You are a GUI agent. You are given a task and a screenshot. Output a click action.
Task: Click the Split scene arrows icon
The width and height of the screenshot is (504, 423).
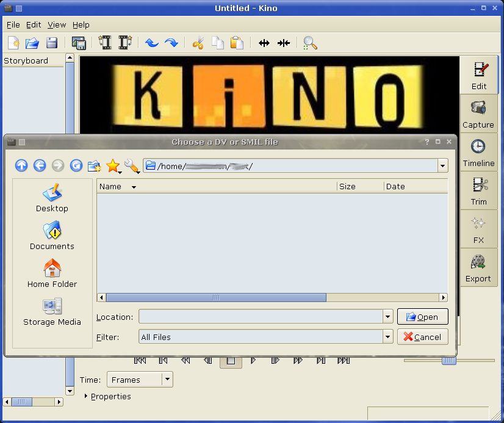tap(264, 43)
